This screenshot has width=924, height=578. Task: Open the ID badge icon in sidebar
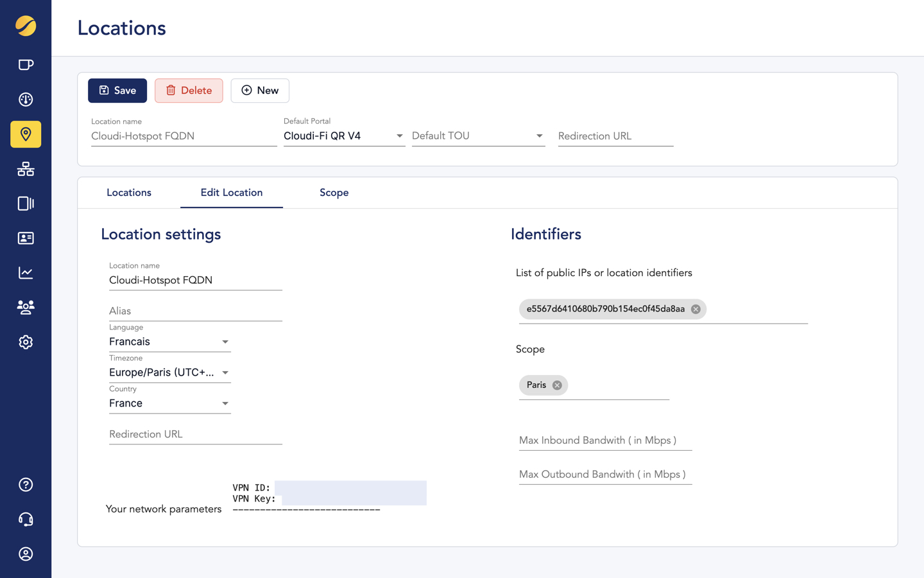coord(26,238)
